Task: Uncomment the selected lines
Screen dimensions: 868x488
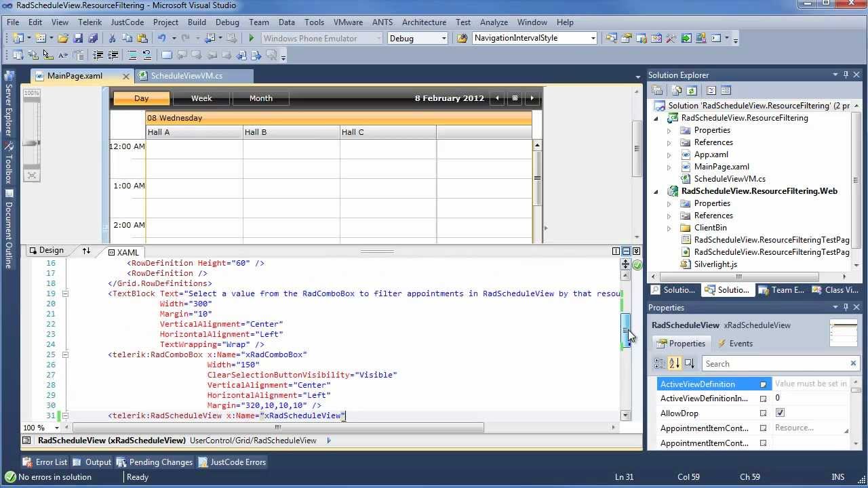Action: (x=146, y=56)
